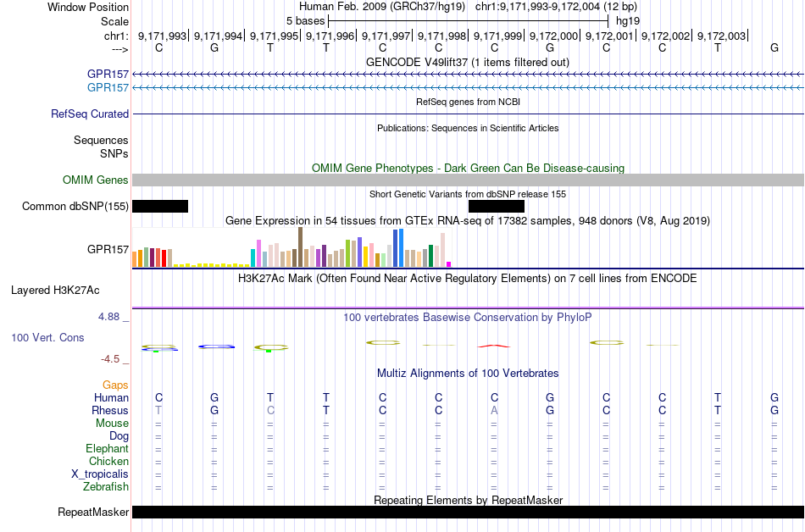Click the tallest brown GTEx expression bar
This screenshot has height=532, width=805.
(300, 247)
